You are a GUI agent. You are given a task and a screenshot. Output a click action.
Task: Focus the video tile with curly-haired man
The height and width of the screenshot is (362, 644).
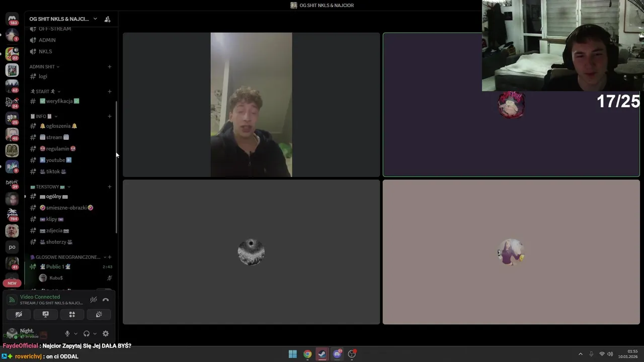[251, 105]
